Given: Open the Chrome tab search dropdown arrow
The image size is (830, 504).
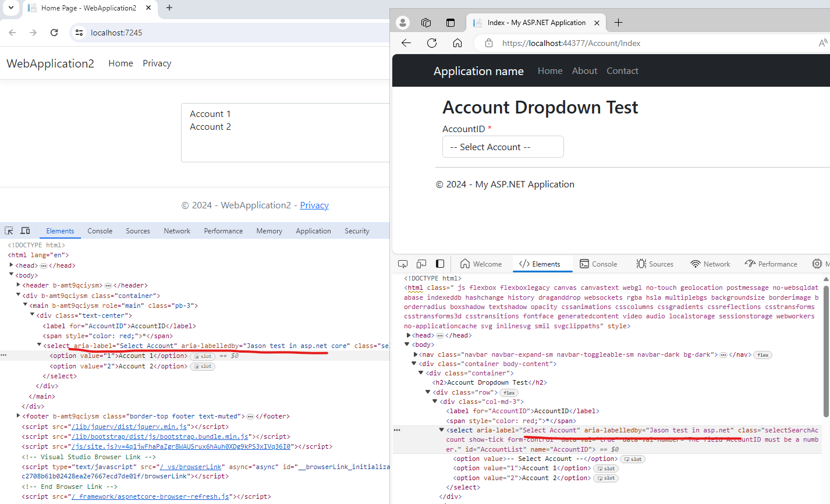Looking at the screenshot, I should tap(10, 8).
